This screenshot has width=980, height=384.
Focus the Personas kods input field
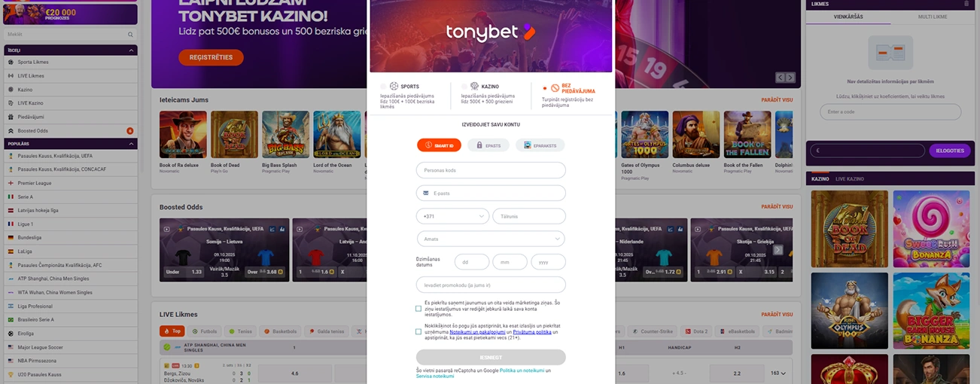coord(491,170)
